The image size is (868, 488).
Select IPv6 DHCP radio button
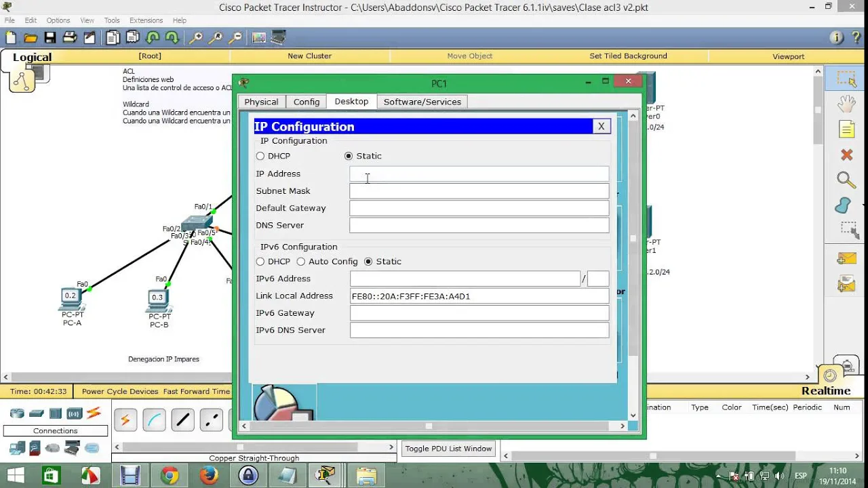pyautogui.click(x=260, y=262)
